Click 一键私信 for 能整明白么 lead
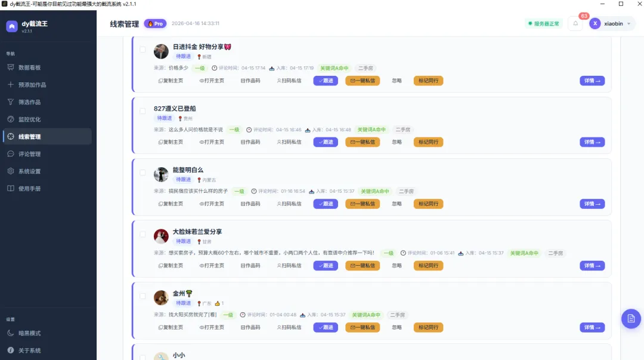 coord(363,204)
